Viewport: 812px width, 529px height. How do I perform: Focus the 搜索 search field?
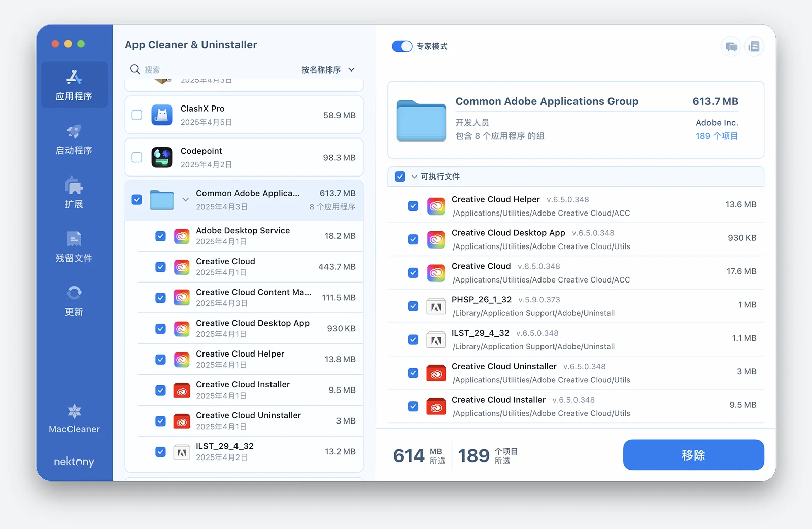[x=213, y=69]
